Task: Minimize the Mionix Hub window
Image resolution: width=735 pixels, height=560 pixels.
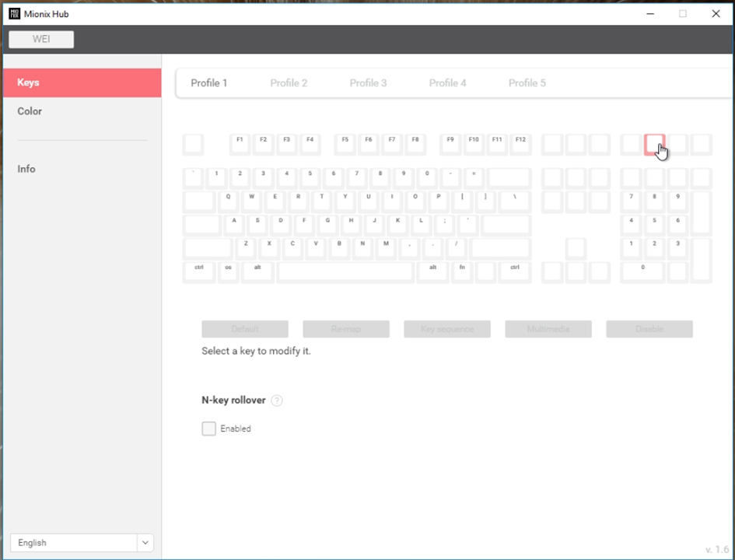Action: click(x=650, y=13)
